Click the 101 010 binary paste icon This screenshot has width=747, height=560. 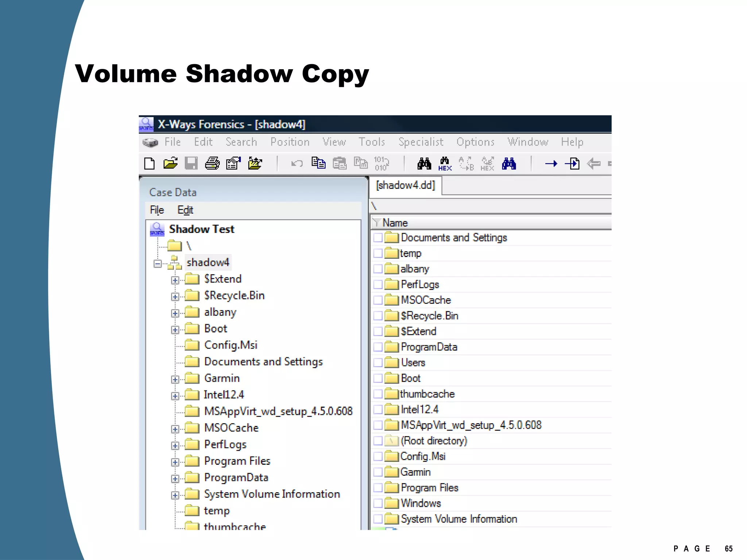pyautogui.click(x=382, y=163)
